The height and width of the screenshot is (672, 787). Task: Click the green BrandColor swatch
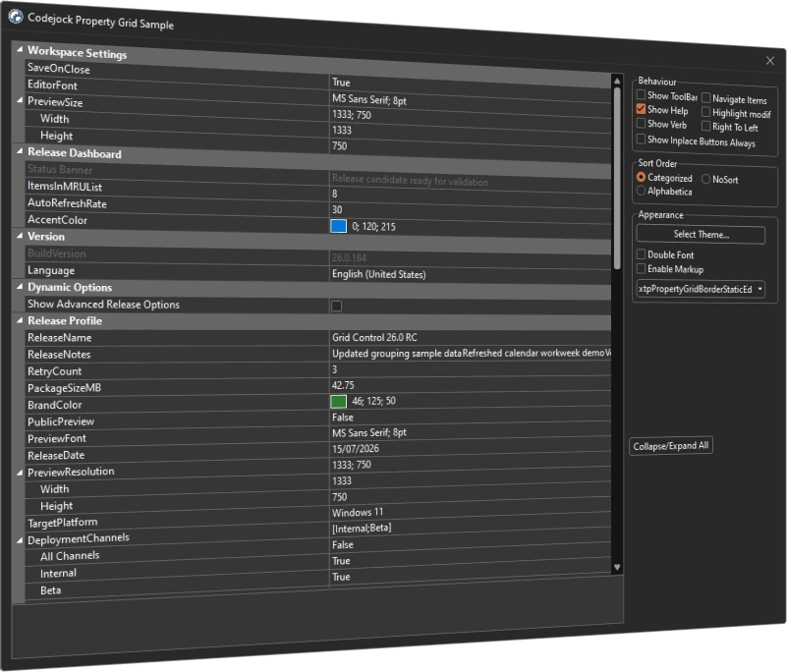click(x=338, y=401)
